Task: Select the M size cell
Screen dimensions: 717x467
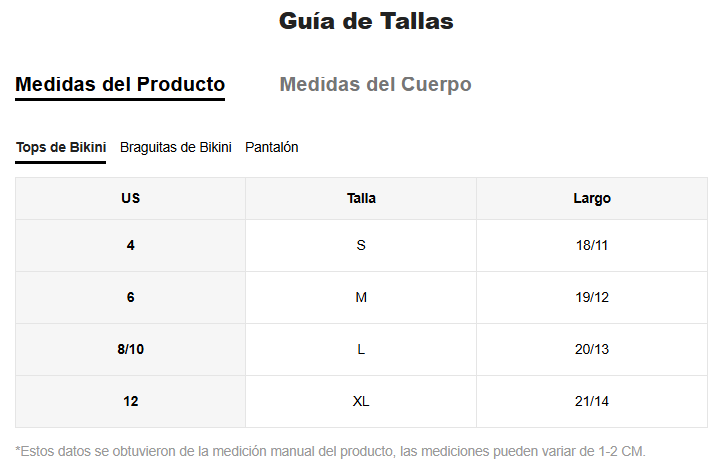Action: point(361,297)
